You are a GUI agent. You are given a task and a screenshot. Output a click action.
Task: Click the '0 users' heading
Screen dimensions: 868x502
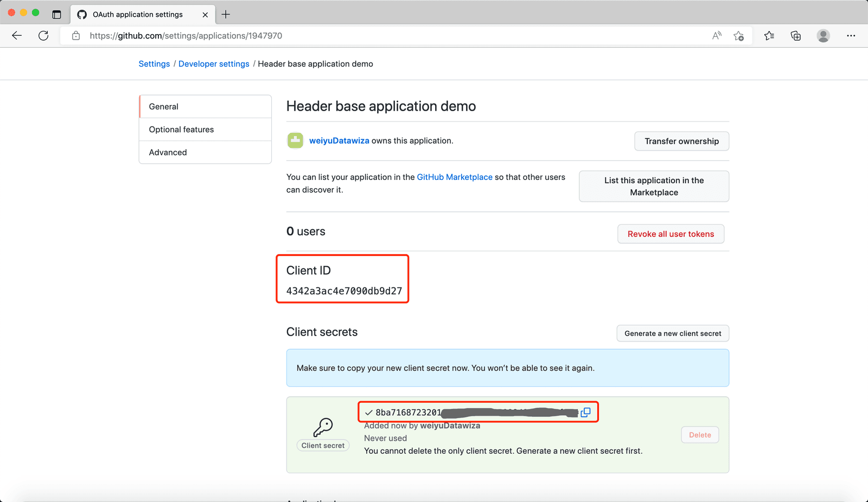coord(306,231)
